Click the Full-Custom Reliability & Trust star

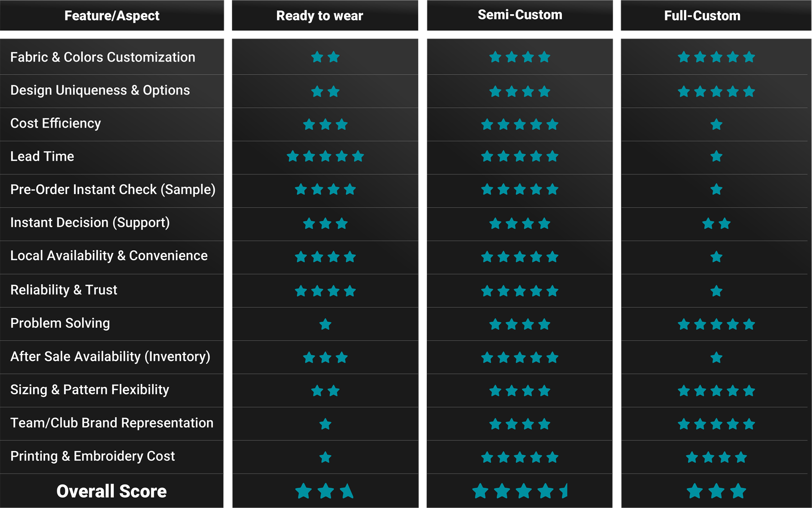(716, 291)
